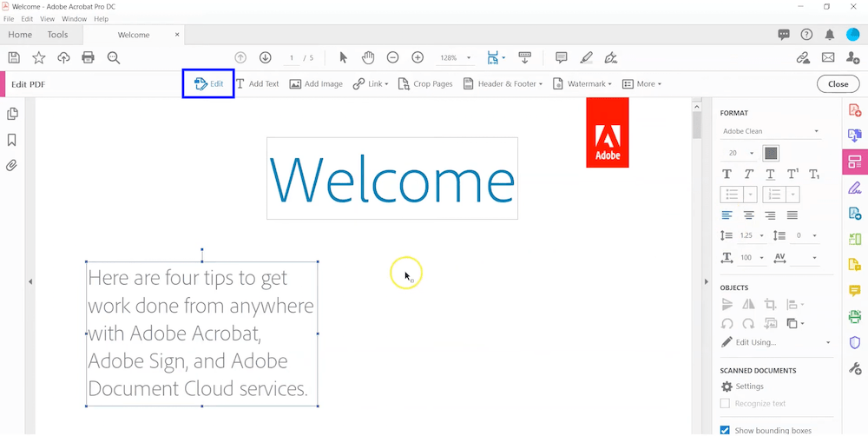Print the document with the printer icon
The image size is (868, 436).
[88, 57]
